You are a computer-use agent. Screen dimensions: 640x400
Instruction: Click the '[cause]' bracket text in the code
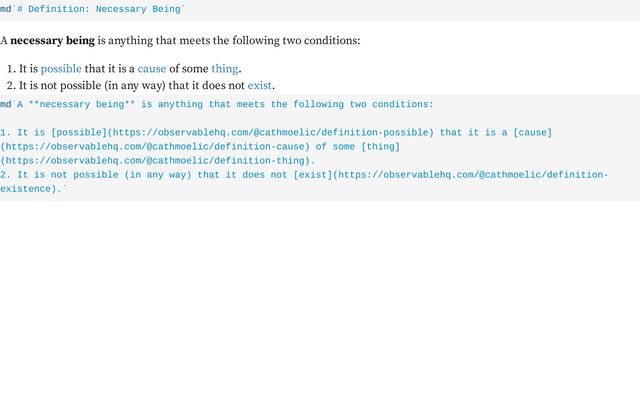point(532,132)
